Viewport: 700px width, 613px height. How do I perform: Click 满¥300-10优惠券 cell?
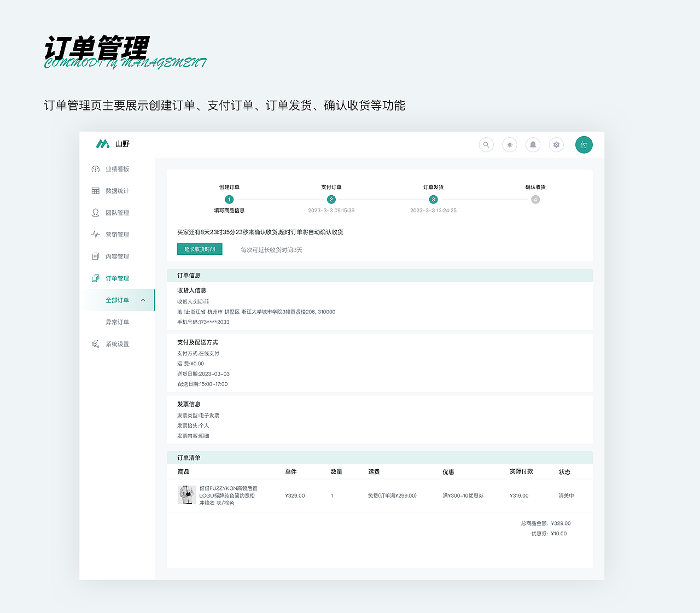[x=463, y=496]
